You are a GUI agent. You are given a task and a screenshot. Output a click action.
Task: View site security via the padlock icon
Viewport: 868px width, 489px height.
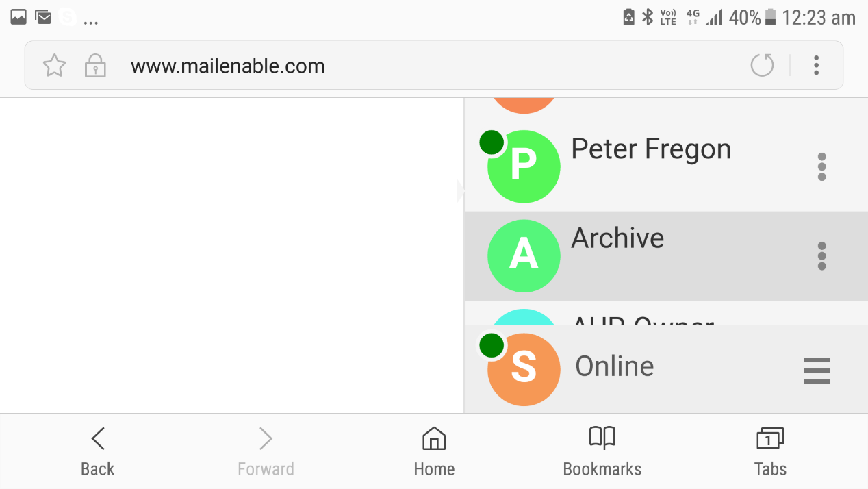tap(95, 66)
